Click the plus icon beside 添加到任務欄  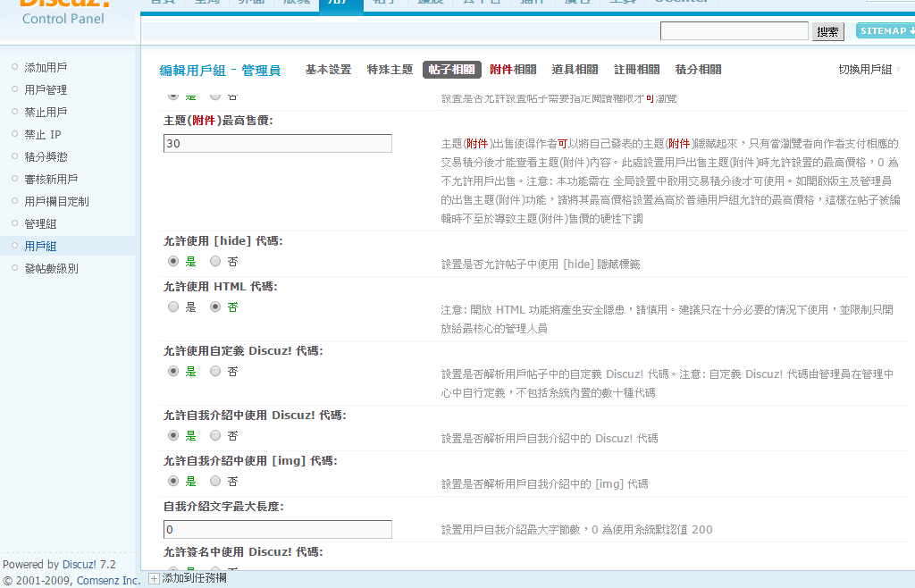click(154, 578)
